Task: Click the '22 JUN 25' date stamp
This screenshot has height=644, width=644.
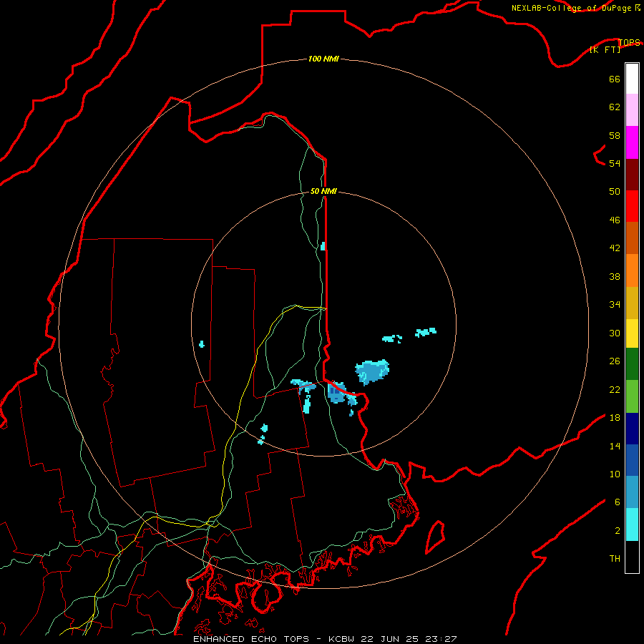Action: pos(389,639)
